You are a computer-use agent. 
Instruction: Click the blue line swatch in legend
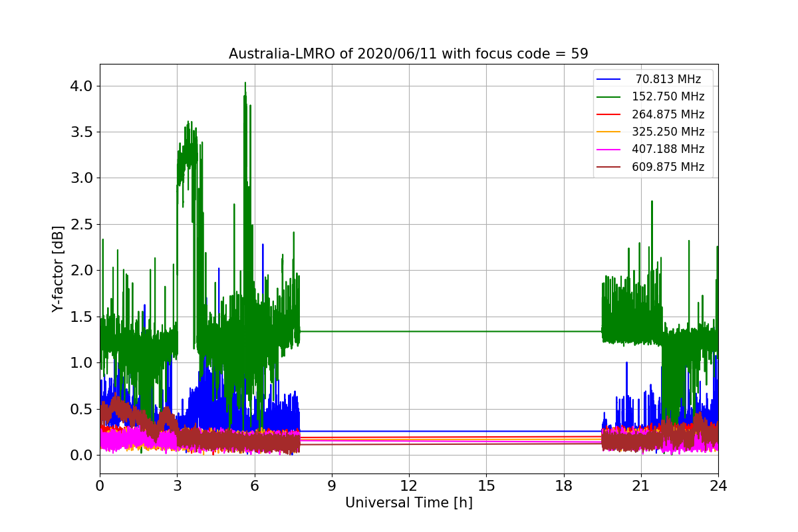click(x=608, y=79)
